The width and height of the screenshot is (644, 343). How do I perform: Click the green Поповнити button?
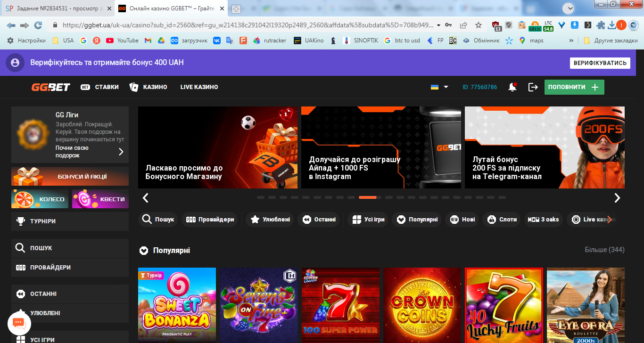[574, 87]
